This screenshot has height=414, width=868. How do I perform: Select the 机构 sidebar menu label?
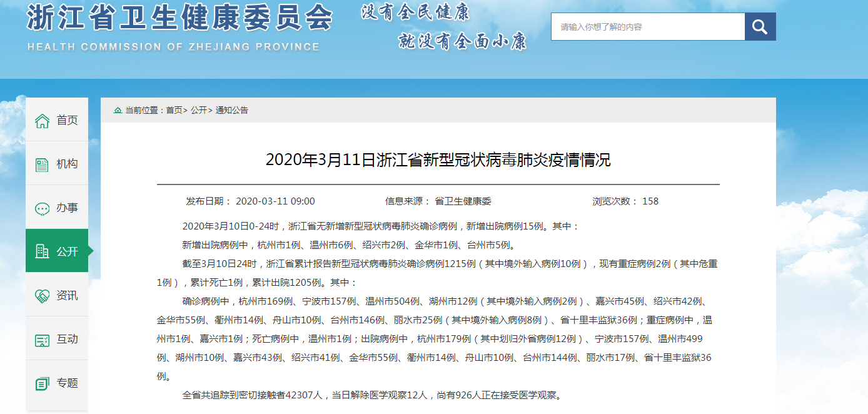68,164
